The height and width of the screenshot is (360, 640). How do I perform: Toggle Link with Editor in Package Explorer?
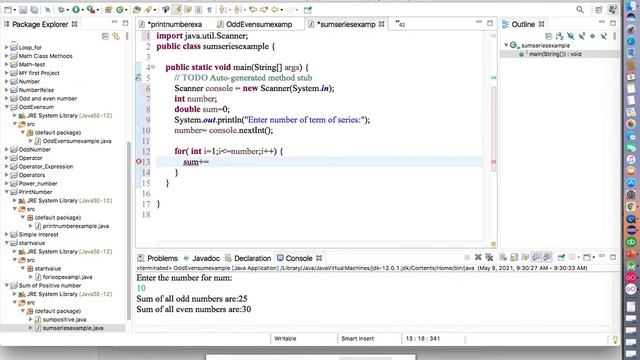(x=116, y=36)
